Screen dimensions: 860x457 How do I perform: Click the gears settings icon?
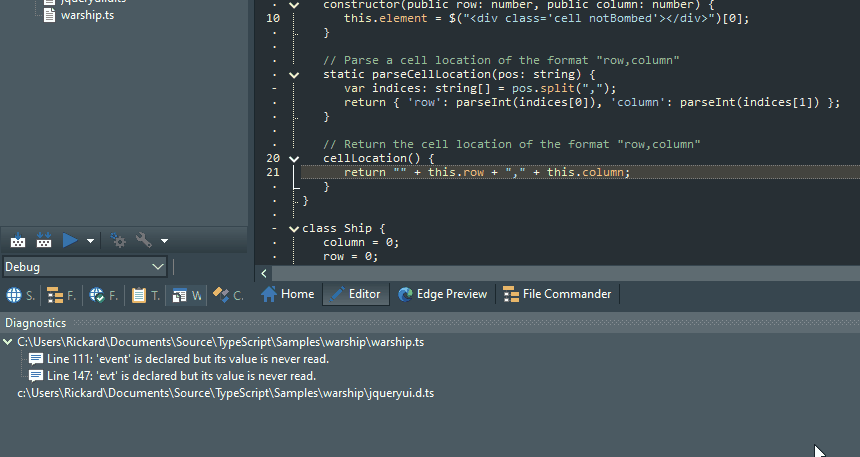119,240
